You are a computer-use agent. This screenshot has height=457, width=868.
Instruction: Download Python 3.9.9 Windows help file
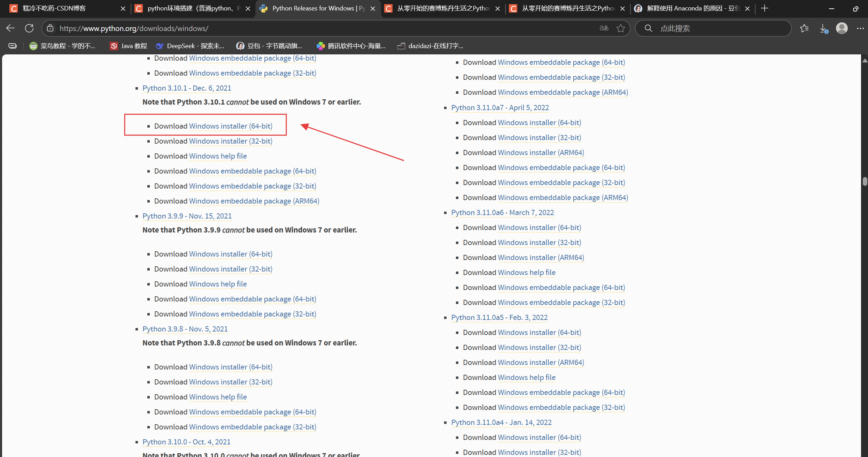(x=218, y=284)
